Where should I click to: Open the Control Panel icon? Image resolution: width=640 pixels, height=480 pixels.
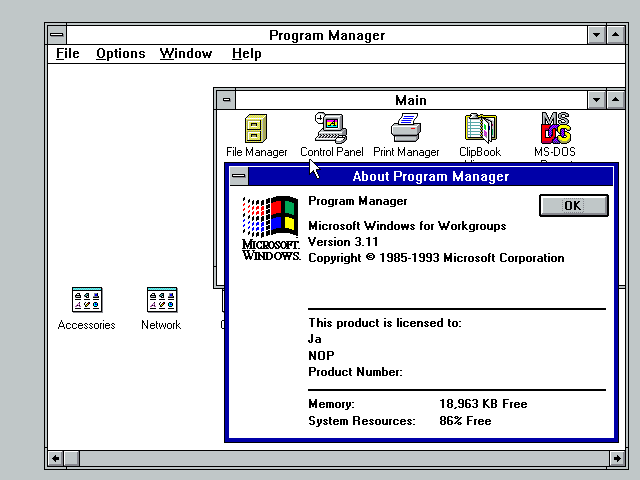click(331, 128)
